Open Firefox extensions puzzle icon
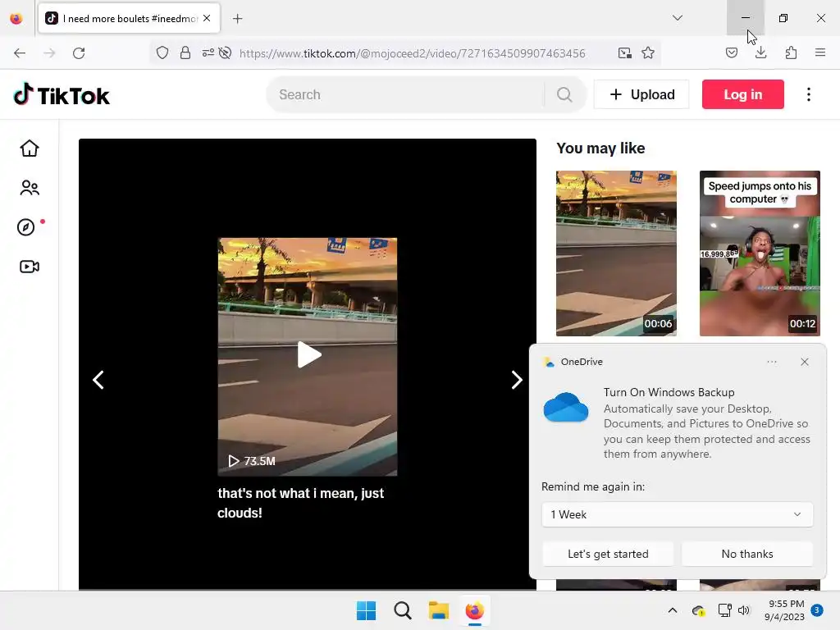 tap(791, 52)
